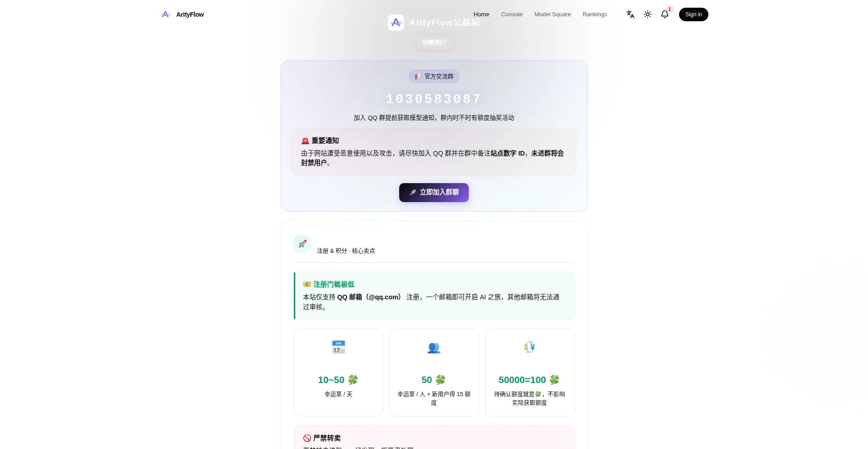Screen dimensions: 868x449
Task: Click the Sign in button
Action: [x=693, y=14]
